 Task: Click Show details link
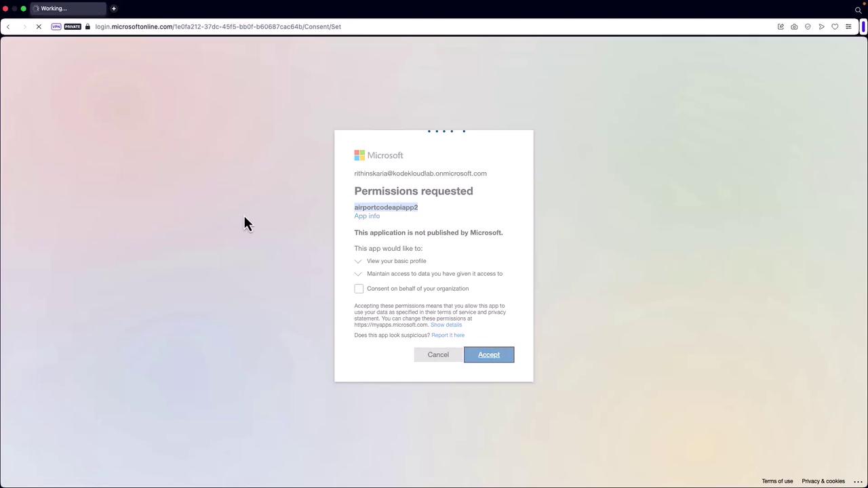446,325
